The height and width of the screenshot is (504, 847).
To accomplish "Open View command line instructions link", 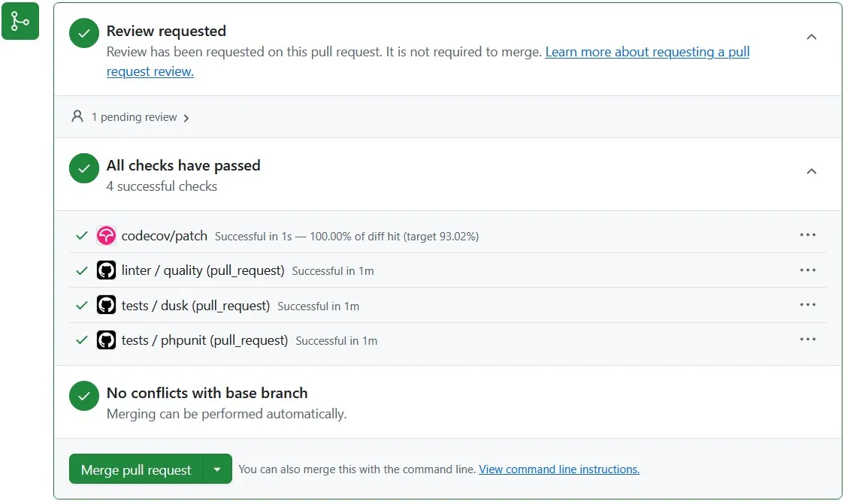I will pyautogui.click(x=559, y=469).
